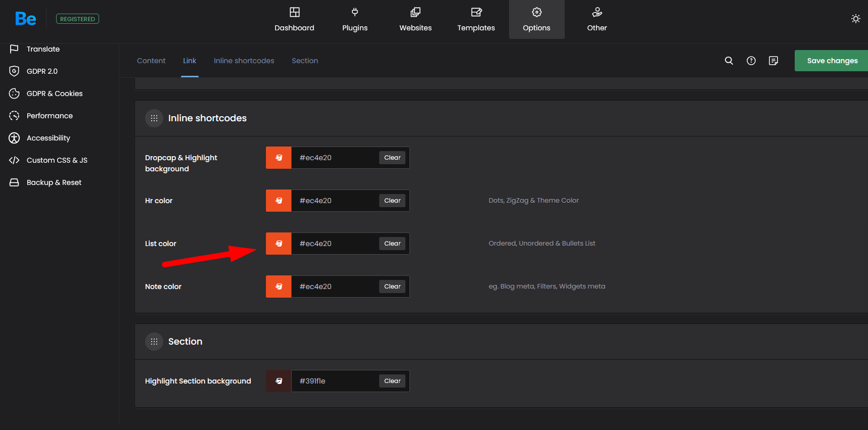Click the REGISTERED badge
The height and width of the screenshot is (430, 868).
point(77,19)
